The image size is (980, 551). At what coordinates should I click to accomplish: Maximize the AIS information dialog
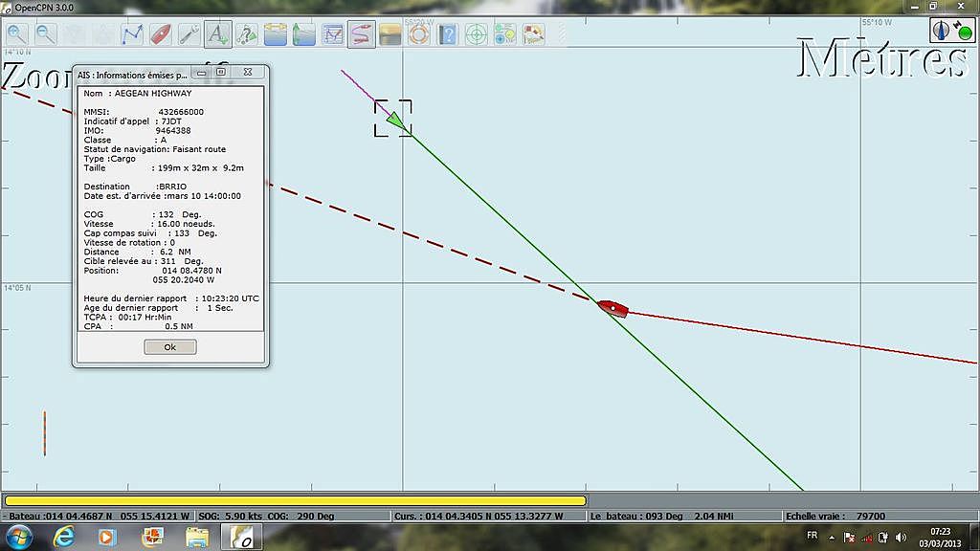pos(221,73)
